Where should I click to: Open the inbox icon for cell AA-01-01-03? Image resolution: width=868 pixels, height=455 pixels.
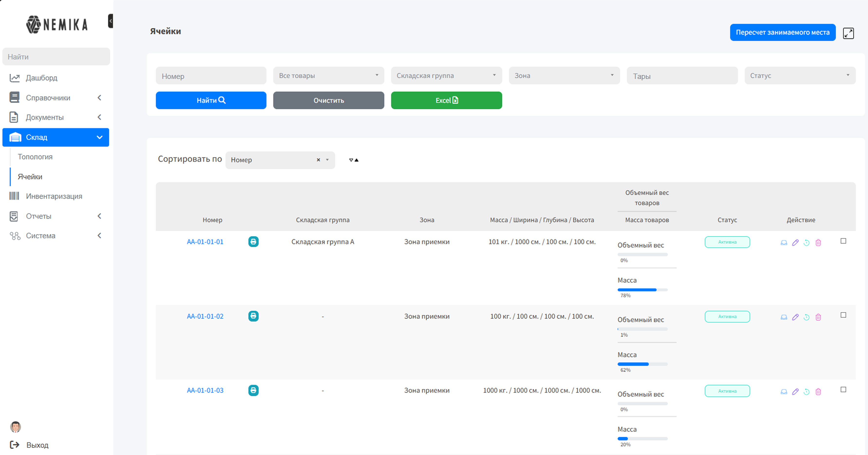[784, 392]
